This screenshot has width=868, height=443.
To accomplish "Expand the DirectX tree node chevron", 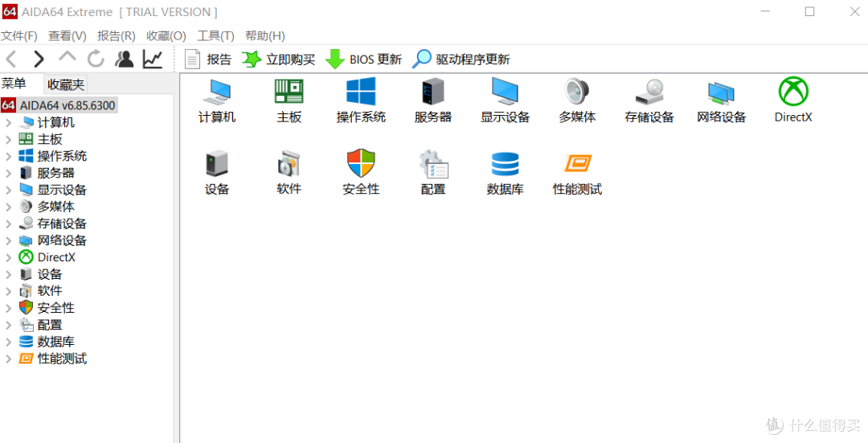I will 8,257.
